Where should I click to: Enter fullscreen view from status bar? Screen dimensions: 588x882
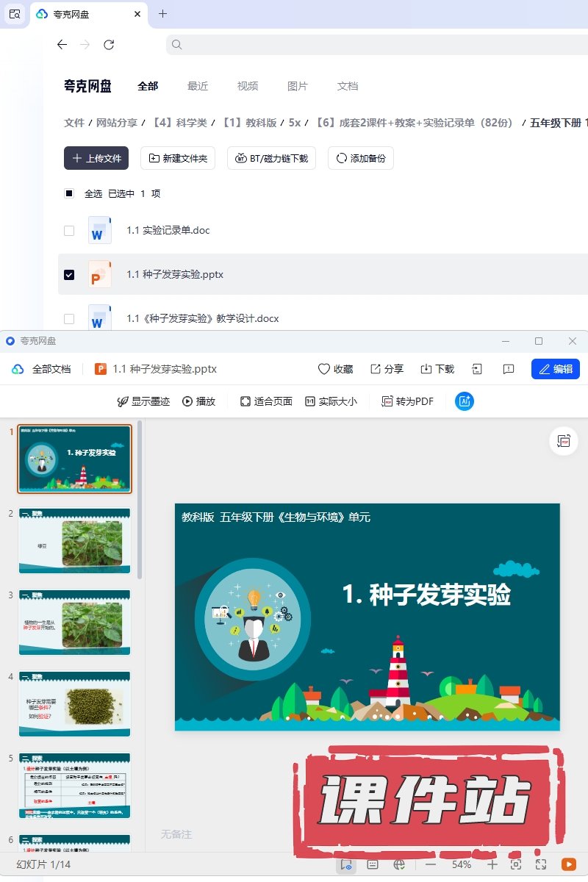[x=541, y=864]
